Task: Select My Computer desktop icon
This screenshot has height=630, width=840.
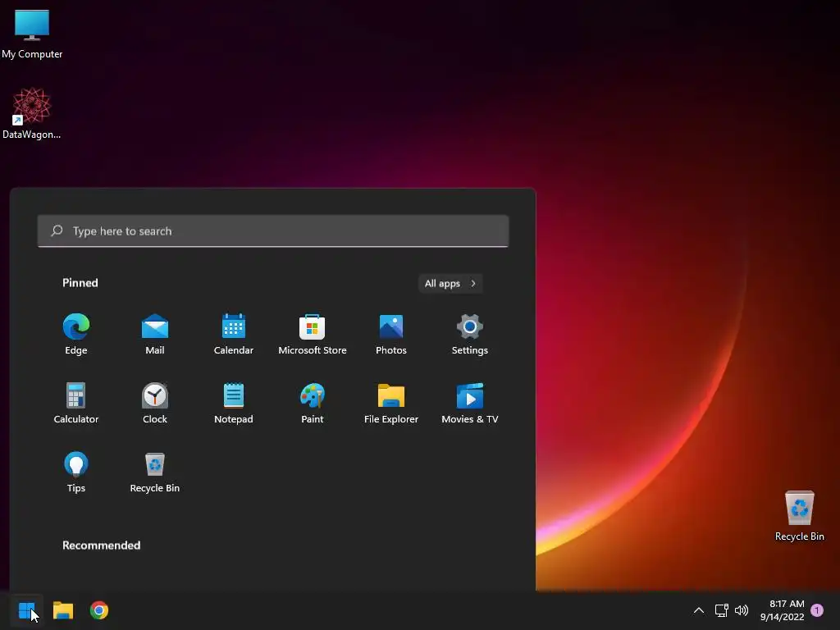Action: coord(32,34)
